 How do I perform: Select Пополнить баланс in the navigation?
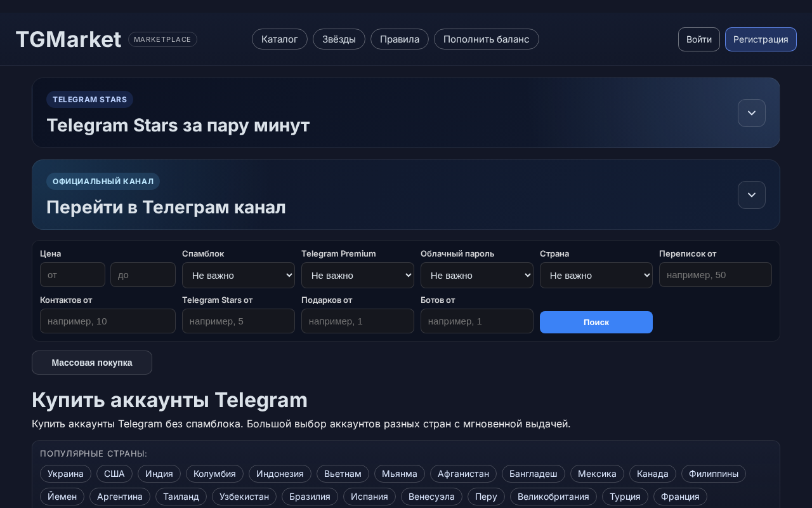click(487, 39)
